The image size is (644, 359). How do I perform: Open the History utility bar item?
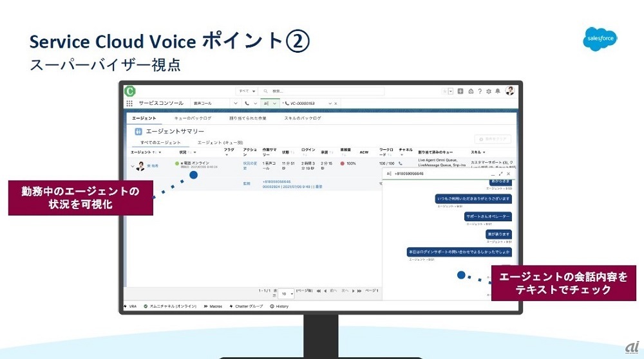pos(279,306)
